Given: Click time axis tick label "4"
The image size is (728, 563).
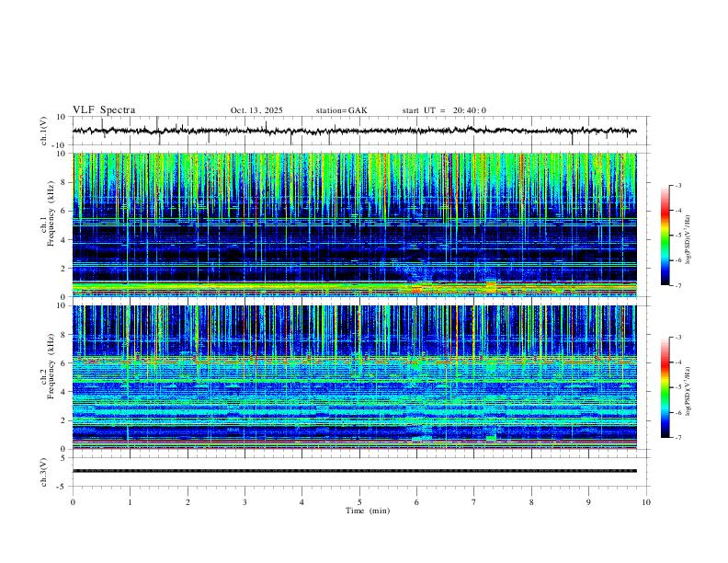Looking at the screenshot, I should [x=301, y=502].
